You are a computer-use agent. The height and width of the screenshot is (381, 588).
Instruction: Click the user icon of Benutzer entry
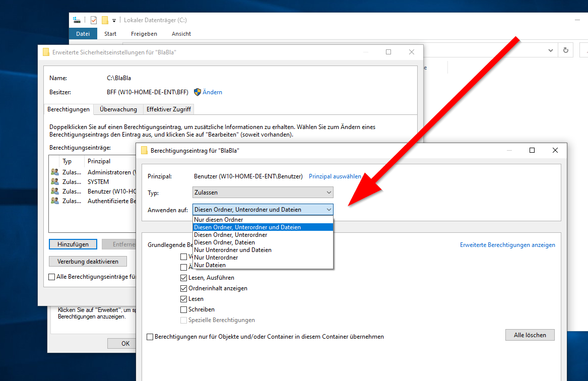pos(55,191)
